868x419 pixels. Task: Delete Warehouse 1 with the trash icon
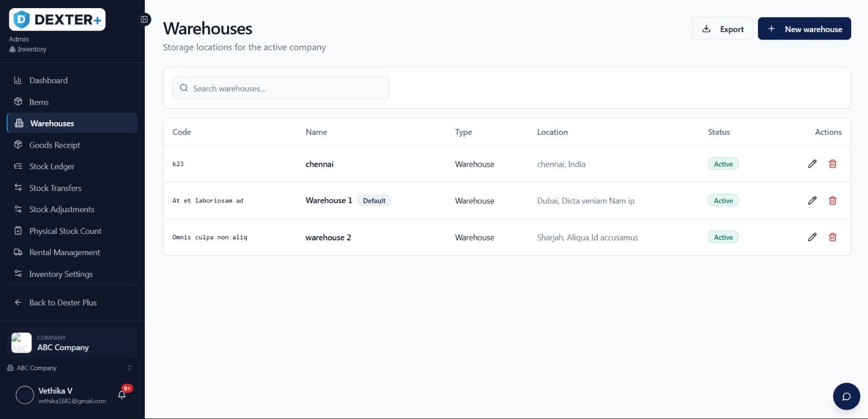pos(833,201)
